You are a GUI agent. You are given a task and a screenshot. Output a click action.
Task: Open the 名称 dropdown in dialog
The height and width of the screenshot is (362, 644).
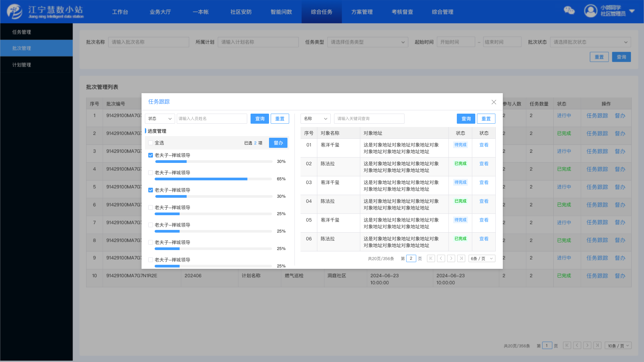click(x=315, y=119)
